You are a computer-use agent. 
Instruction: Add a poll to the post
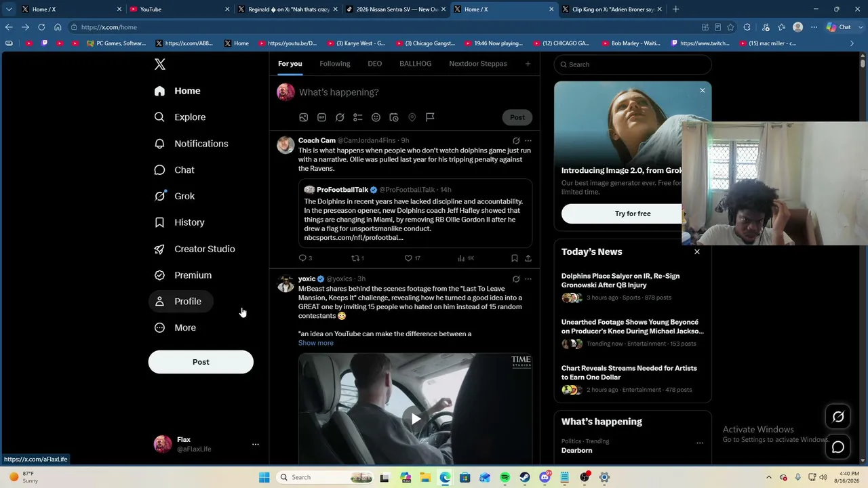[x=357, y=117]
